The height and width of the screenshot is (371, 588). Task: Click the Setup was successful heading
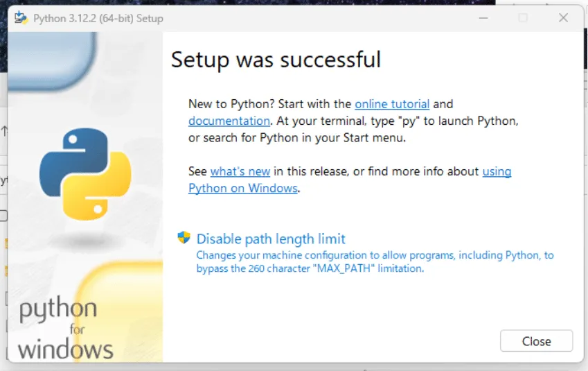click(276, 60)
